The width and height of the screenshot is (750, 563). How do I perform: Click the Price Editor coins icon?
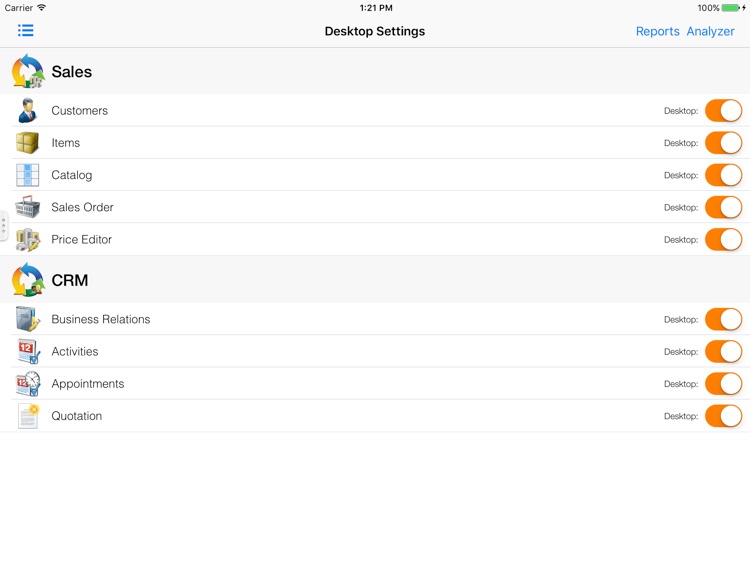pyautogui.click(x=27, y=239)
